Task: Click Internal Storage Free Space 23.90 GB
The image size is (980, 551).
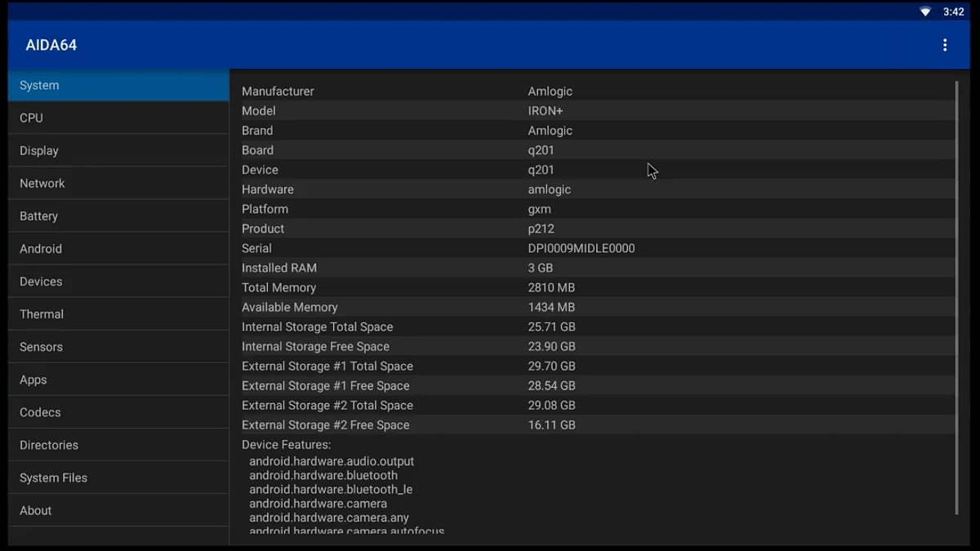Action: point(551,346)
